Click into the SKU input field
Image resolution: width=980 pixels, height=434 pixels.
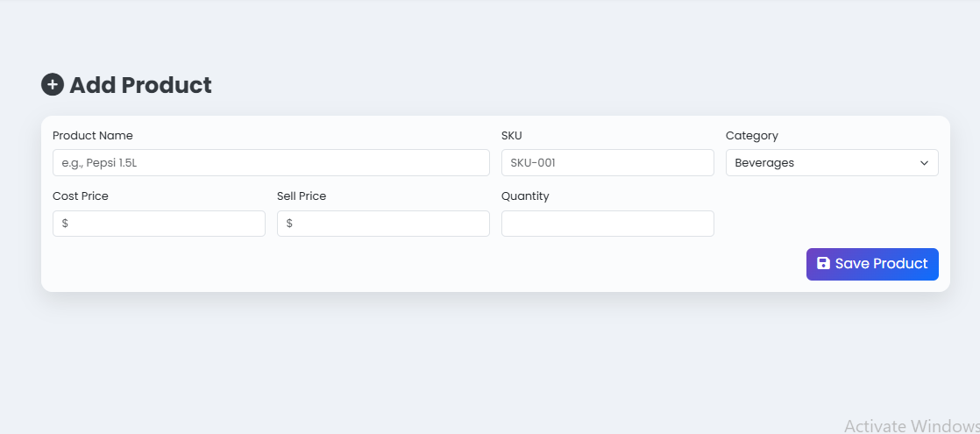[607, 163]
